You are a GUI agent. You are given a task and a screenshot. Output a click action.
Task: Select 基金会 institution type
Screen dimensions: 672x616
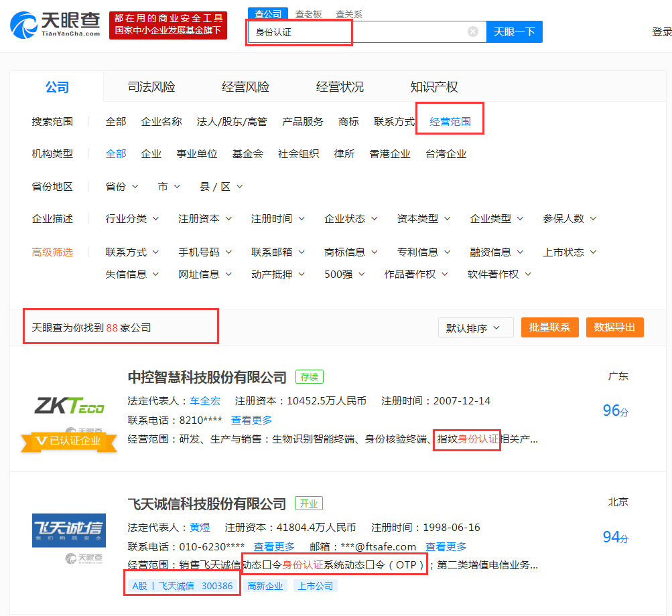click(247, 153)
